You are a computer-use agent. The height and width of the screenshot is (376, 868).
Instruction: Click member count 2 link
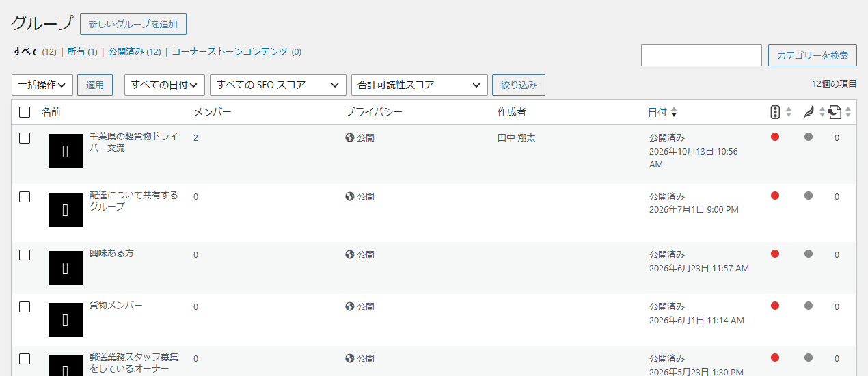point(195,138)
